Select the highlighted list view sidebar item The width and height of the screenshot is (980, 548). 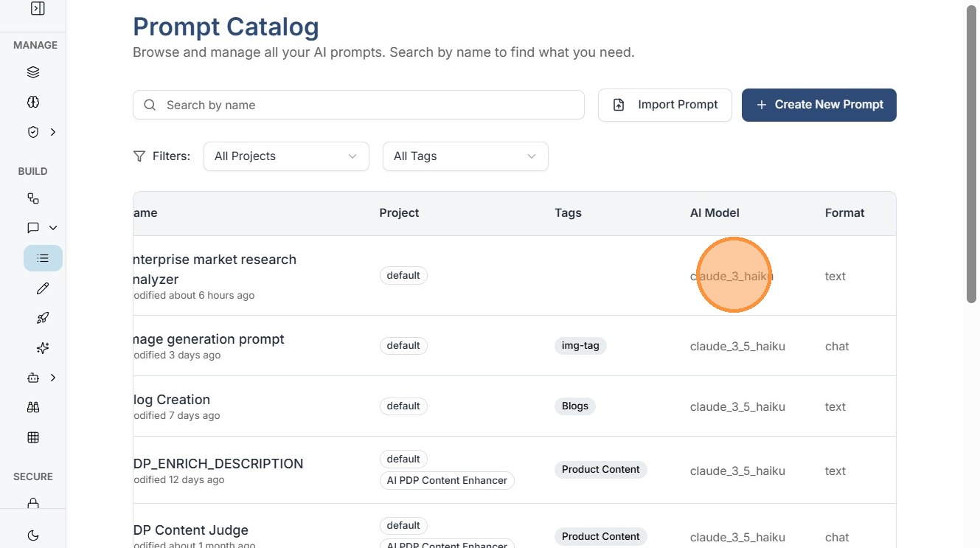click(x=43, y=258)
